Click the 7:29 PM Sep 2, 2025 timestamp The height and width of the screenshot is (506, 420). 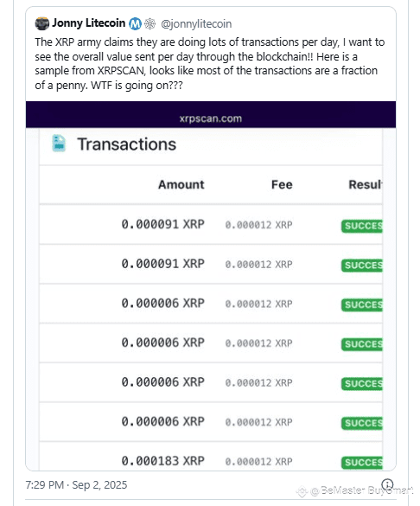pyautogui.click(x=76, y=484)
